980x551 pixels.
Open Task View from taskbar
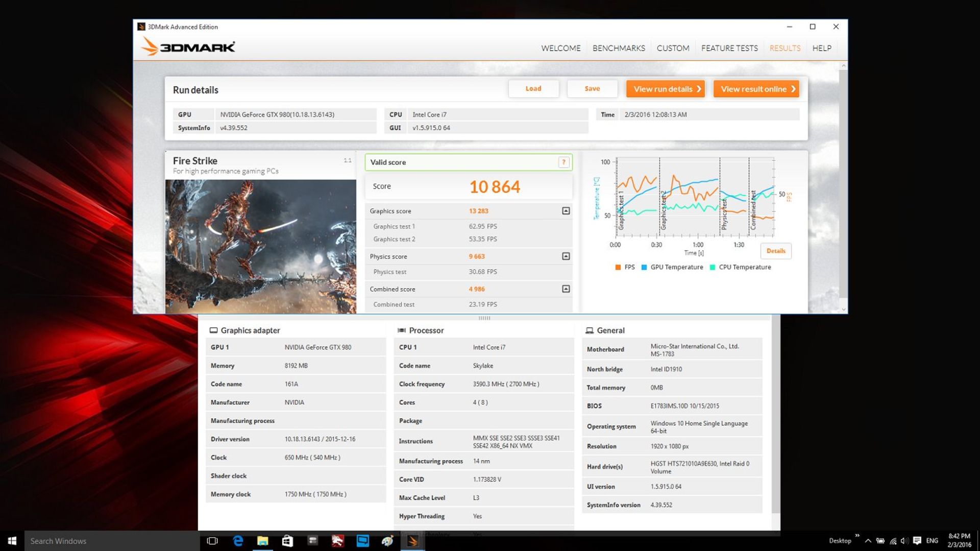[x=212, y=541]
